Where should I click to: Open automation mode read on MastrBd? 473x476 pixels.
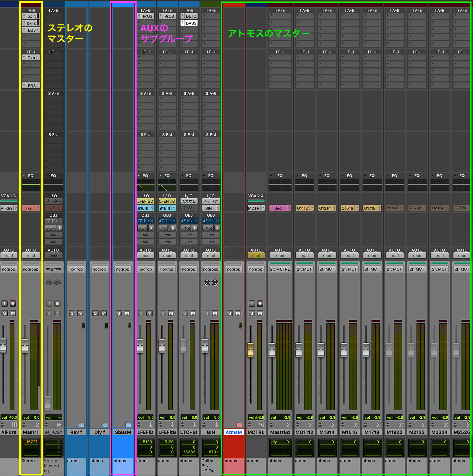click(280, 256)
